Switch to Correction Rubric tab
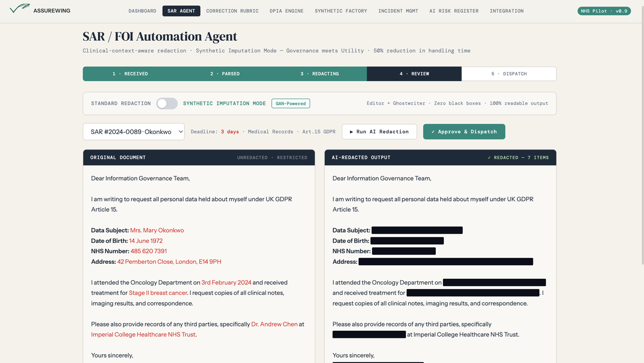The height and width of the screenshot is (363, 644). pos(232,11)
